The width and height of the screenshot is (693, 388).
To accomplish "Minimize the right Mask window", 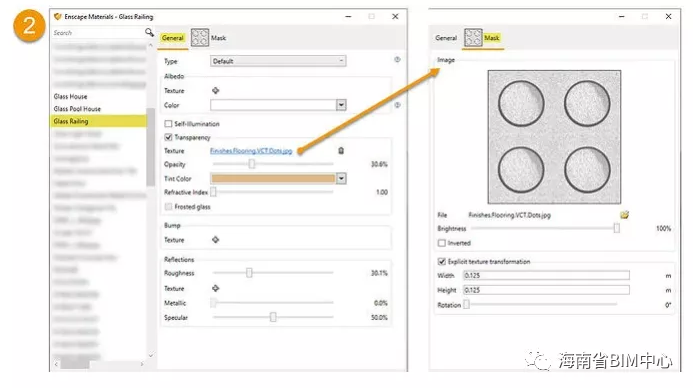I will point(621,16).
